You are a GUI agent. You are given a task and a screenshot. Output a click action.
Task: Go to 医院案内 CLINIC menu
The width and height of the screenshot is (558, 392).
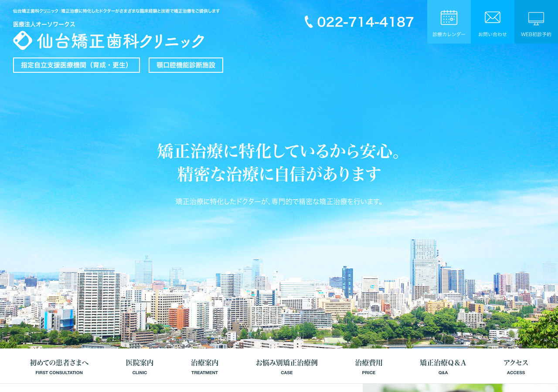[x=139, y=366]
